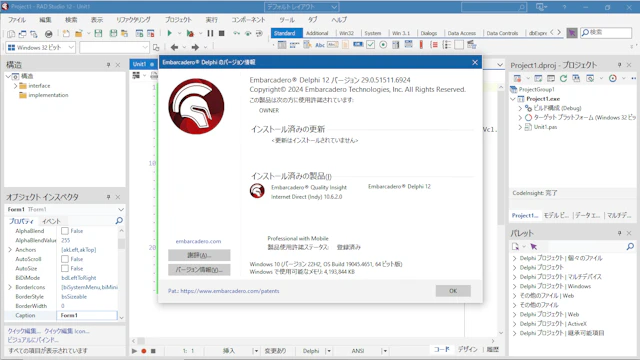This screenshot has width=640, height=360.
Task: Open the ヘルプ menu
Action: tap(339, 20)
